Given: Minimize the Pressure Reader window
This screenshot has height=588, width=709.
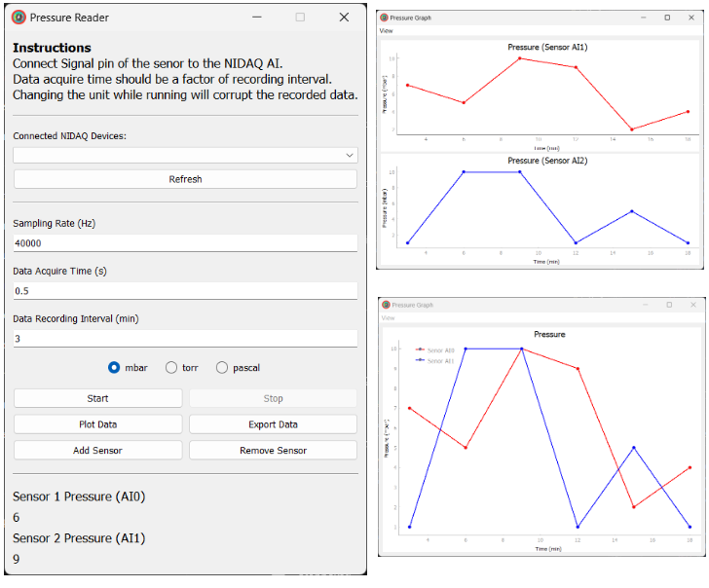Looking at the screenshot, I should (257, 18).
